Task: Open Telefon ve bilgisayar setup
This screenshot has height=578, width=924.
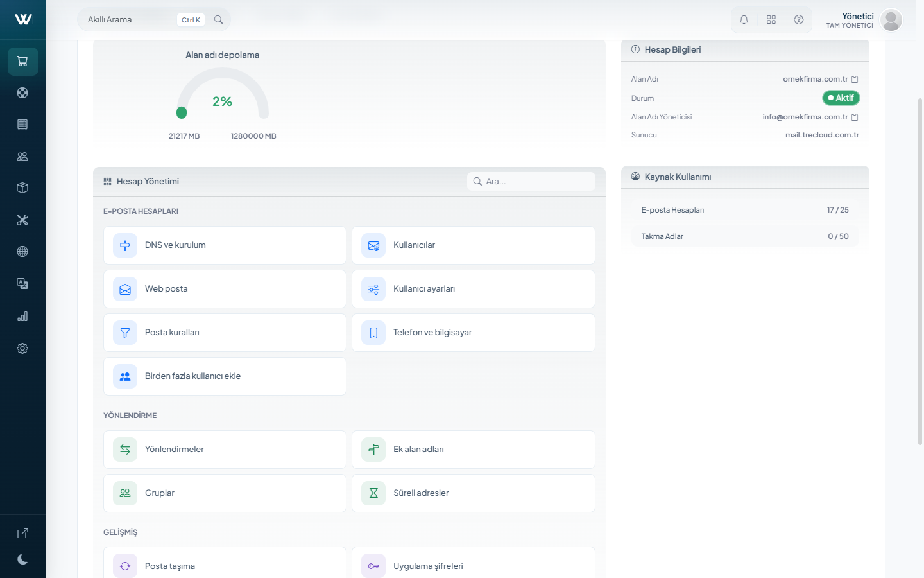Action: (x=474, y=333)
